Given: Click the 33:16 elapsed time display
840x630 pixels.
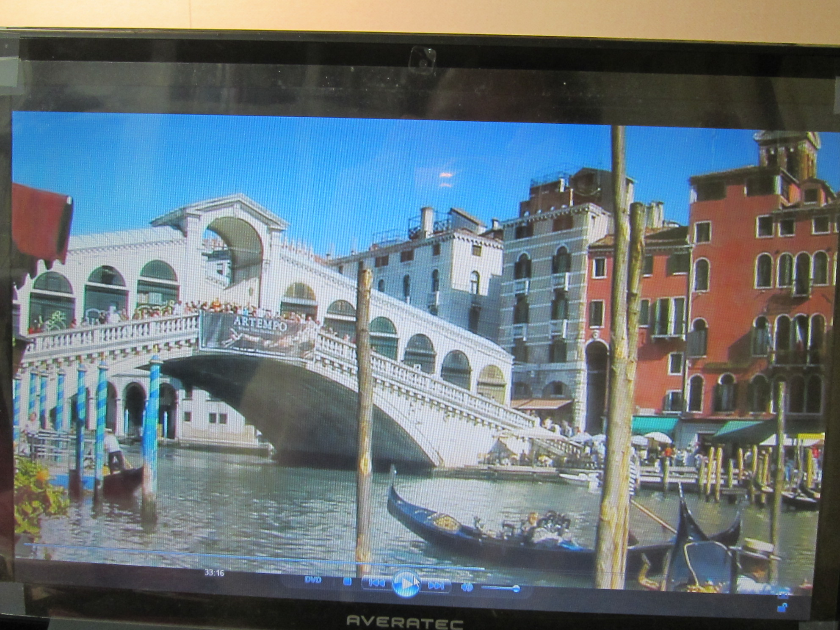Looking at the screenshot, I should (214, 573).
